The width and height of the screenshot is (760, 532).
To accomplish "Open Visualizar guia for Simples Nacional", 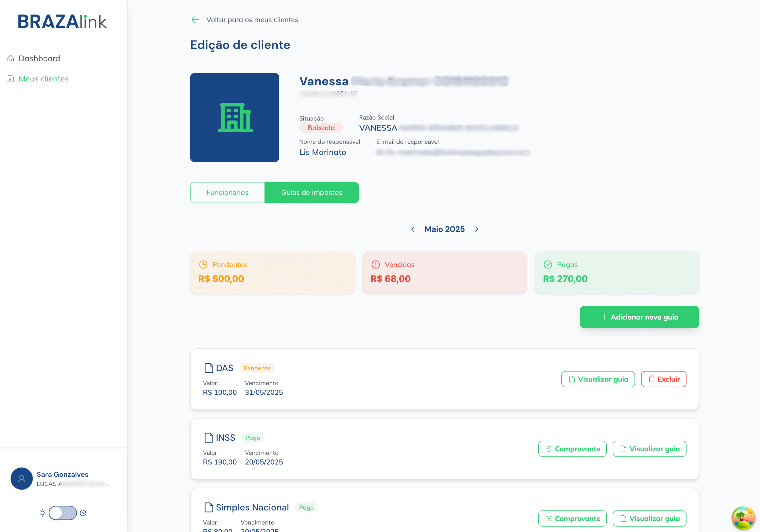I will click(x=649, y=518).
